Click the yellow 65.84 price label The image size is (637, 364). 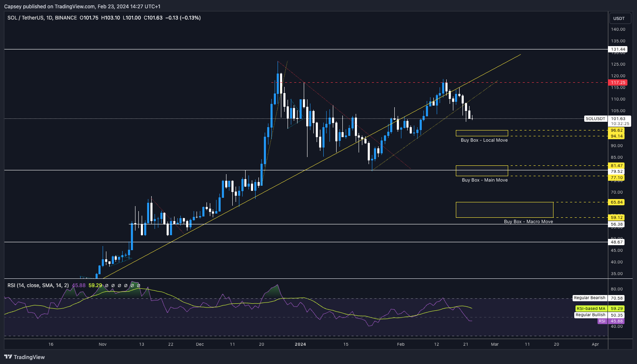click(617, 202)
